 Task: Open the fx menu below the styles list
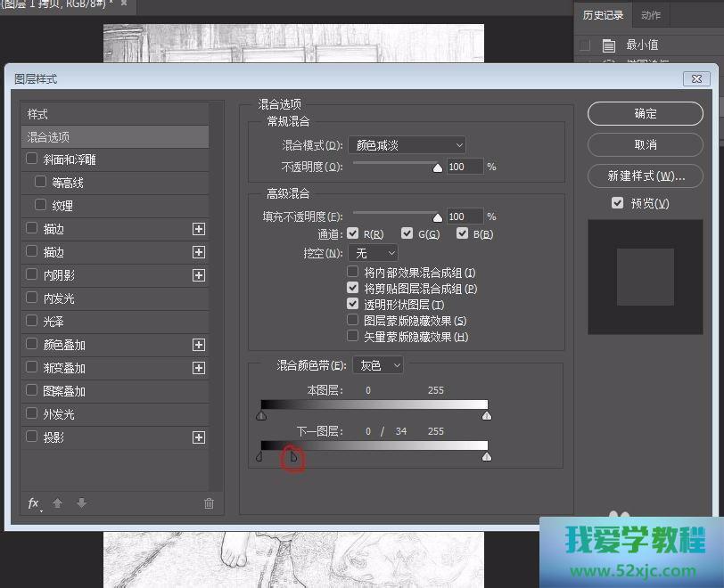[34, 503]
